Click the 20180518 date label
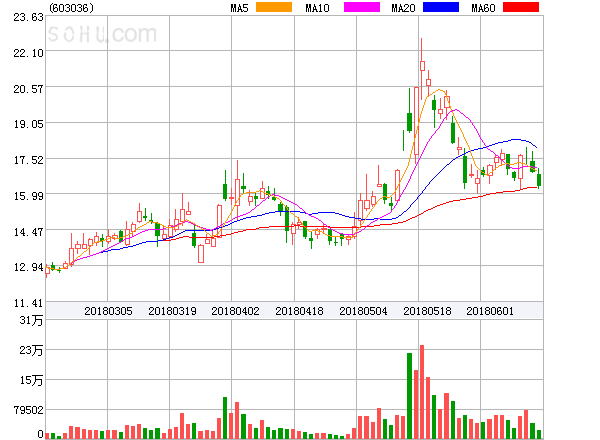Screen dimensions: 600x440 coord(427,311)
